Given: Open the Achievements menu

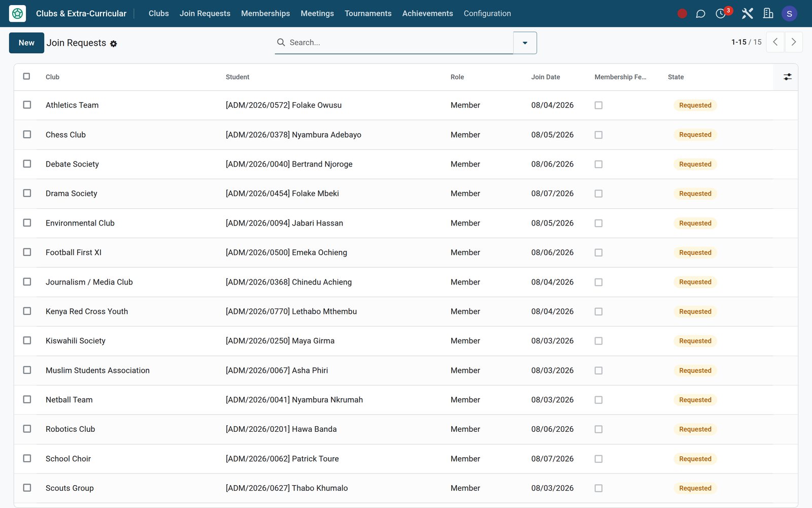Looking at the screenshot, I should click(428, 14).
